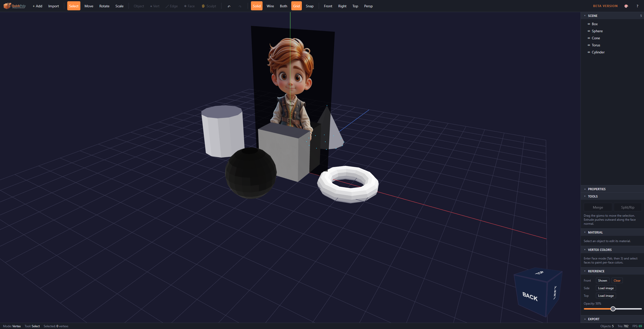This screenshot has width=644, height=329.
Task: Select Cylinder in scene list
Action: click(612, 52)
